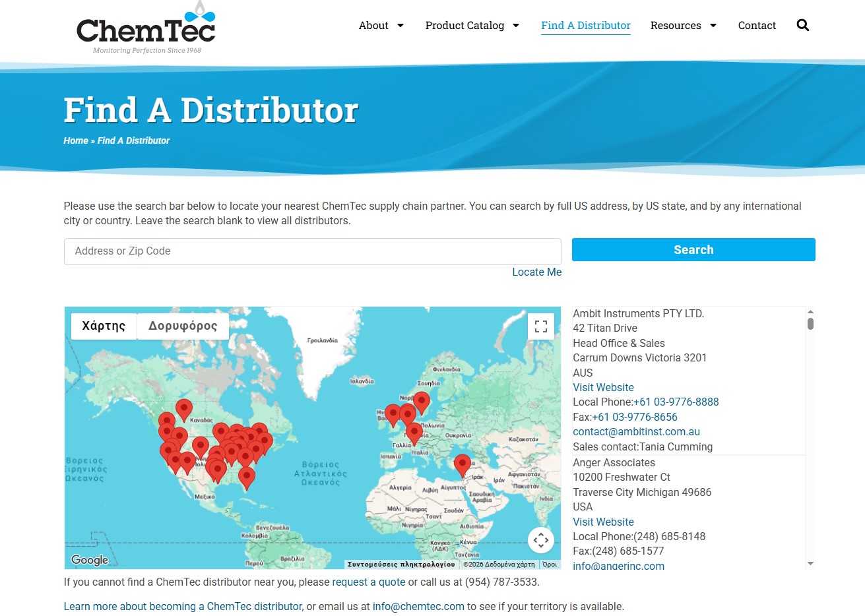Click the Google logo on the map
865x616 pixels.
(x=90, y=560)
